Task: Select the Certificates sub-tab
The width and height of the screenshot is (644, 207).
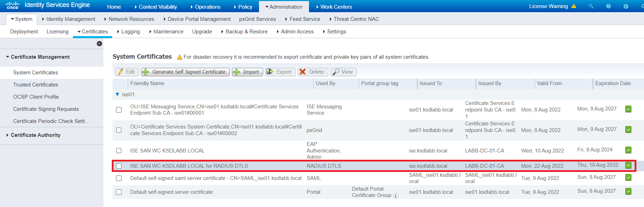Action: click(x=93, y=32)
